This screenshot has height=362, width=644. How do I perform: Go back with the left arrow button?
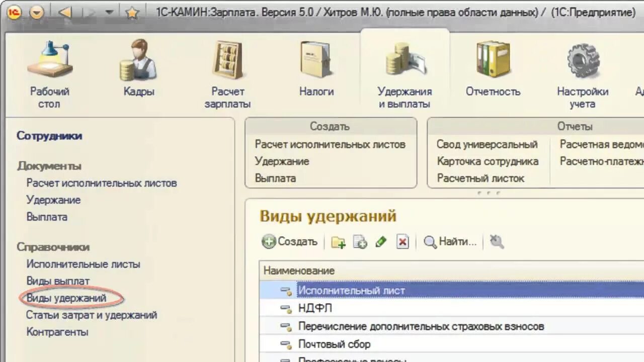tap(65, 13)
